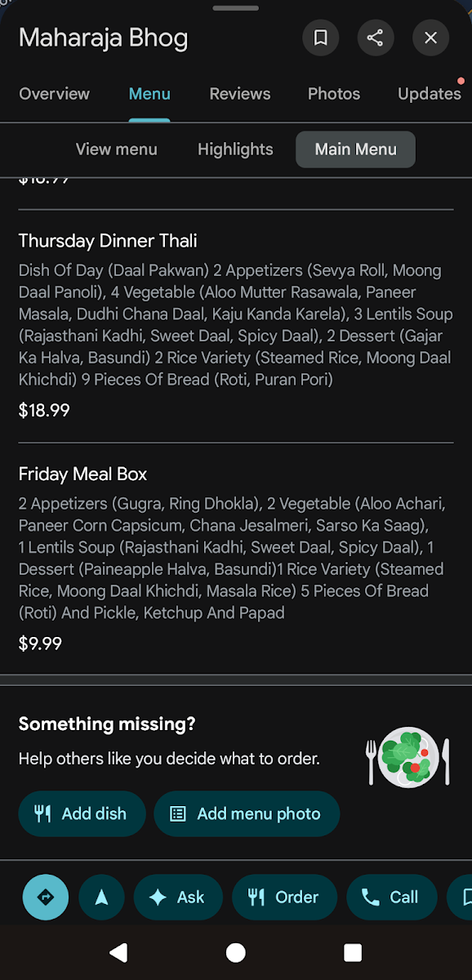Close the Maharaja Bhog place sheet

click(x=430, y=38)
